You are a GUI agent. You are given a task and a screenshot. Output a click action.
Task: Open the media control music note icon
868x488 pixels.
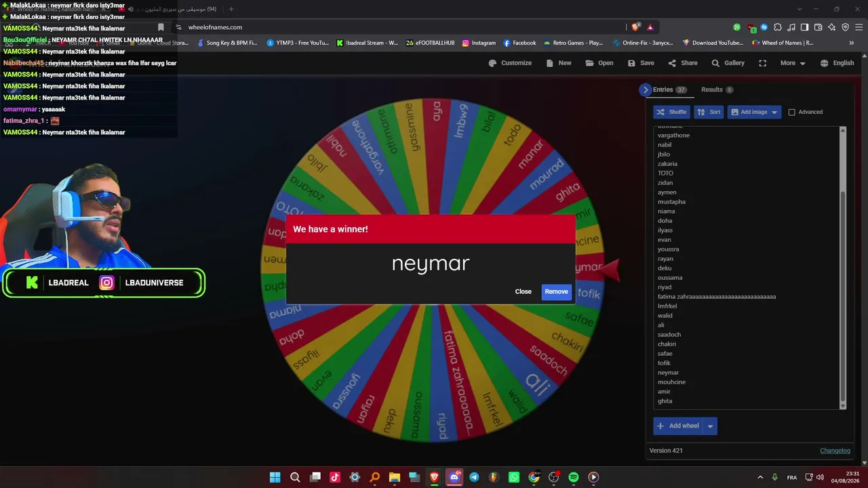coord(791,27)
